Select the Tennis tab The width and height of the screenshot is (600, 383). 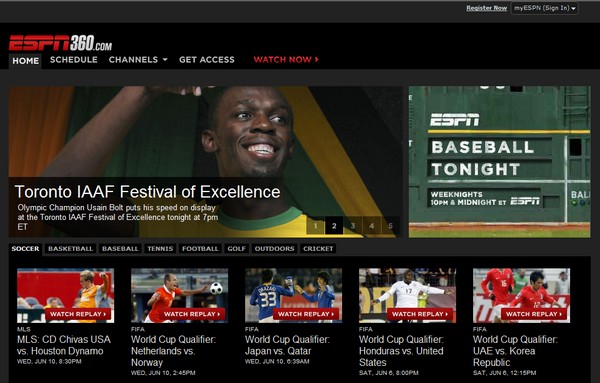tap(160, 249)
